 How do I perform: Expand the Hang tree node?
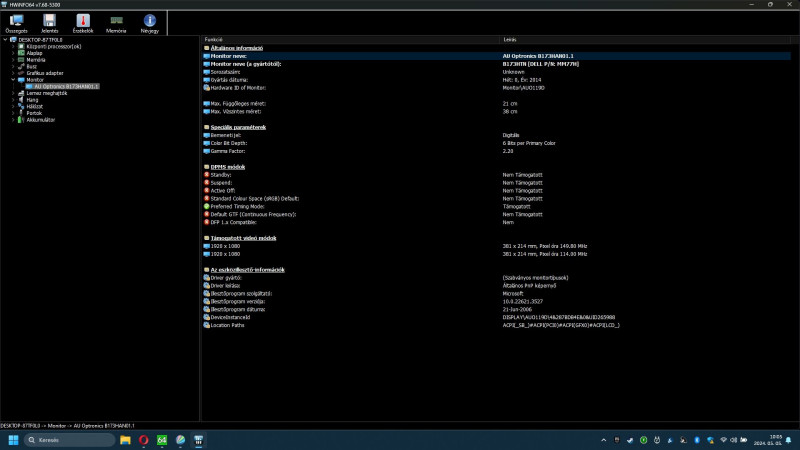(13, 100)
